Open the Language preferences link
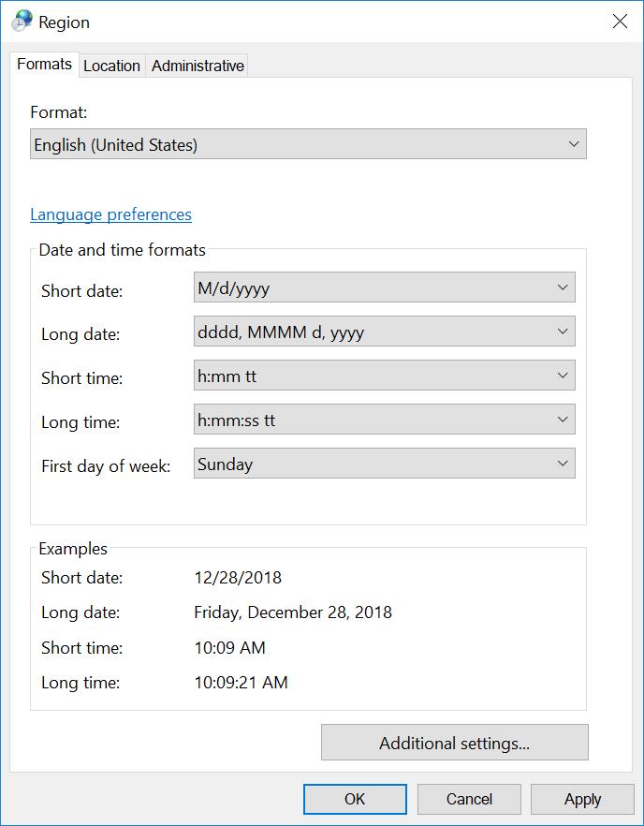The image size is (644, 826). [x=110, y=214]
